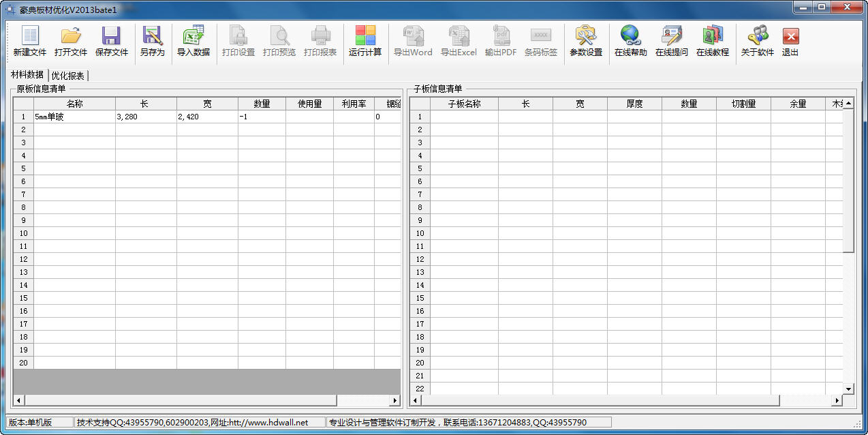Click 原板 table 数量 column header
The height and width of the screenshot is (435, 868).
click(x=262, y=104)
